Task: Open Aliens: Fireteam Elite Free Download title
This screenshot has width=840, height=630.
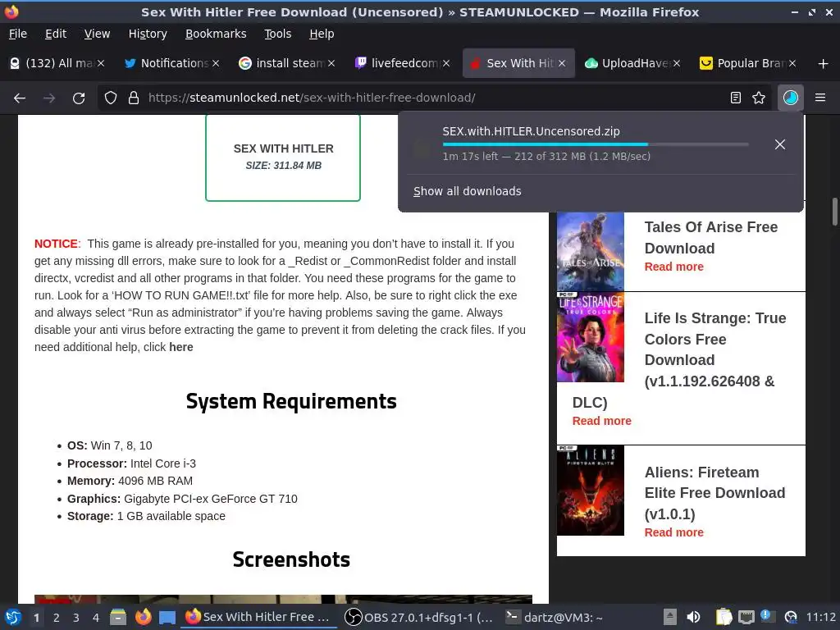Action: (x=714, y=493)
